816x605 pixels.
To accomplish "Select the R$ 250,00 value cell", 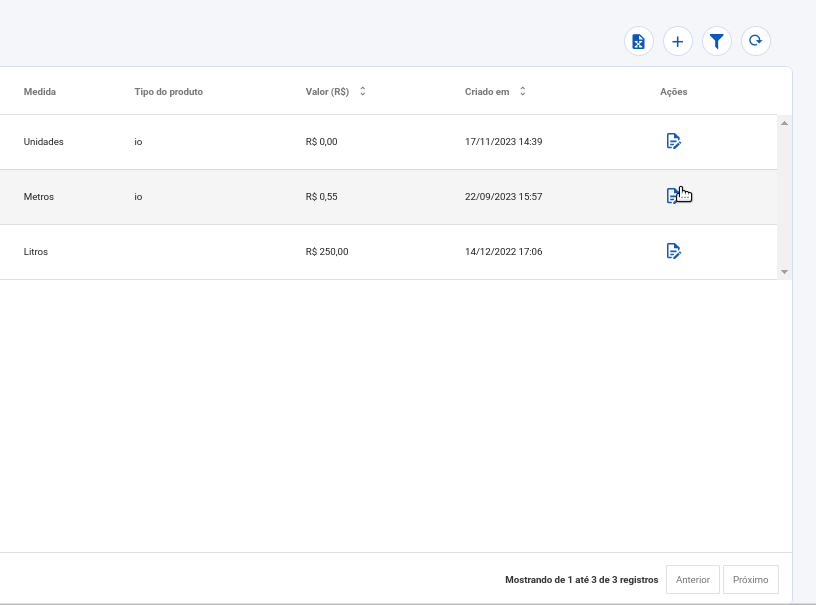I will click(327, 252).
